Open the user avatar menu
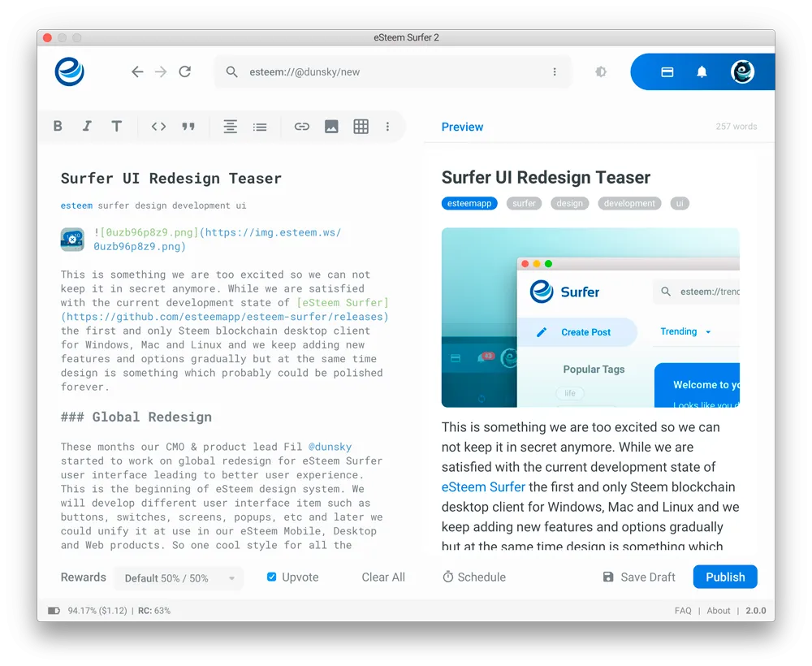 point(742,71)
